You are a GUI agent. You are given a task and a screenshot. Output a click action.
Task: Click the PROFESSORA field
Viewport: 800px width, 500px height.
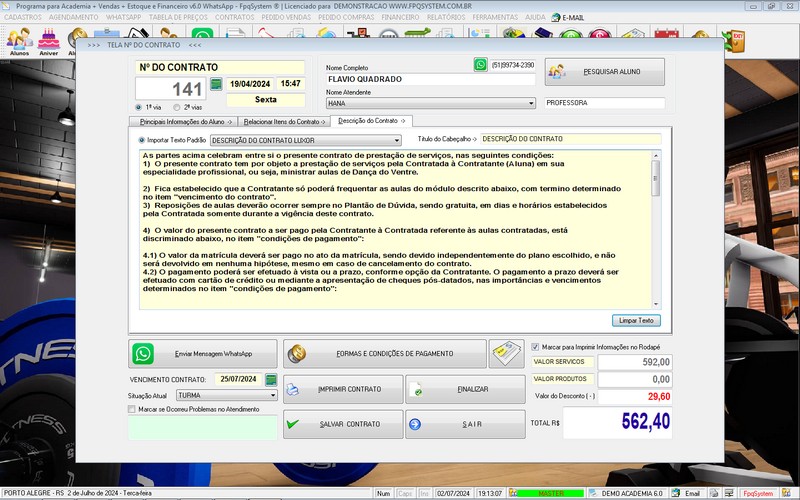pos(605,103)
